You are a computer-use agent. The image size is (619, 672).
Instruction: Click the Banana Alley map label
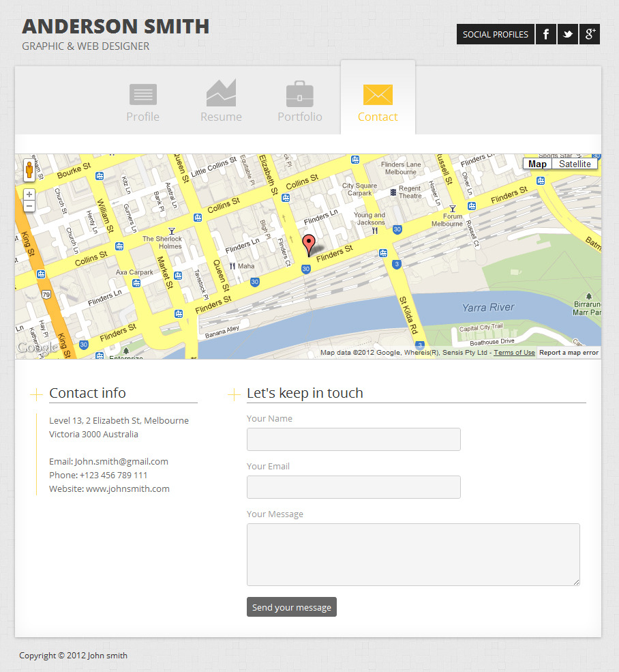coord(222,332)
